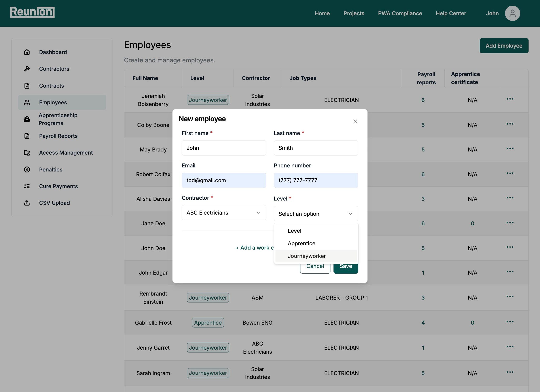Open the Contractor dropdown showing ABC Electricians

pyautogui.click(x=224, y=212)
